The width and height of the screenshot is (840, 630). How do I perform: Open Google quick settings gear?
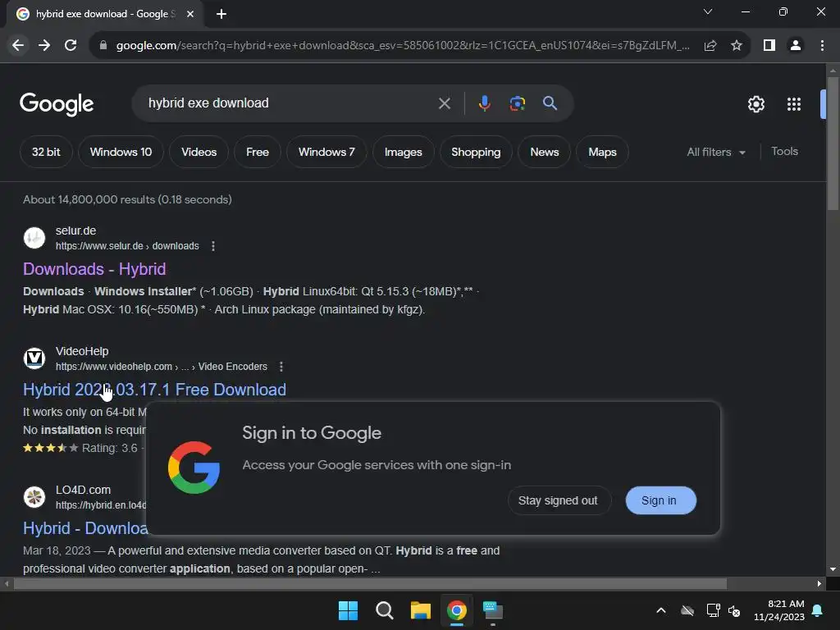756,104
